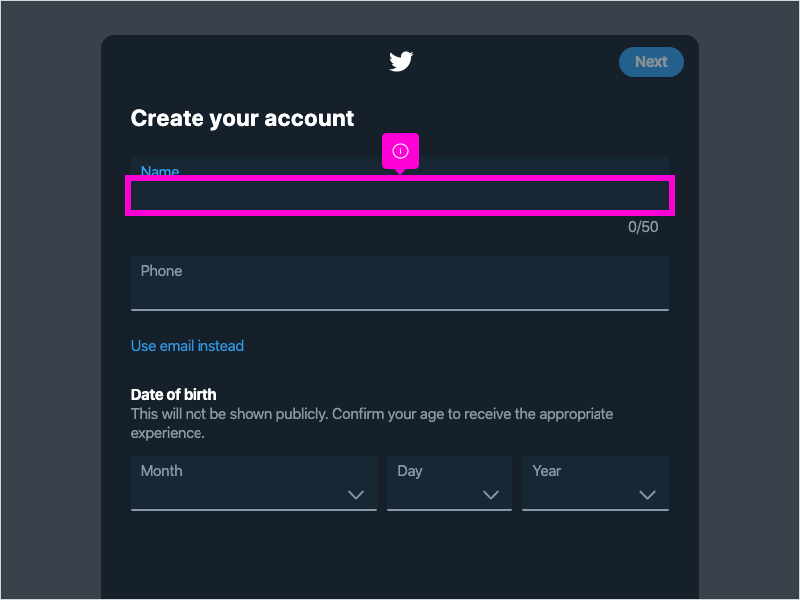This screenshot has height=600, width=800.
Task: Click the Phone placeholder text
Action: (161, 270)
